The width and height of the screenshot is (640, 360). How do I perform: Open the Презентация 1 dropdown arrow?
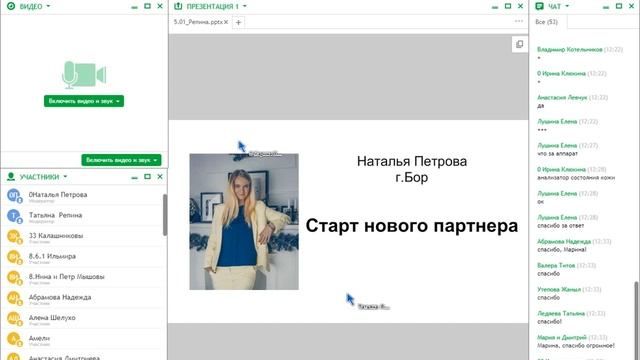(244, 6)
